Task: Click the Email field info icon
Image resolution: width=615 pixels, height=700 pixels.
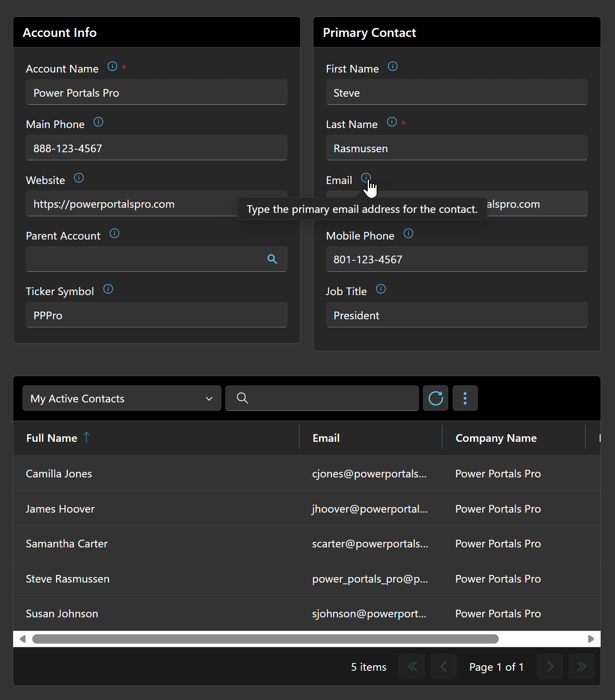Action: coord(366,178)
